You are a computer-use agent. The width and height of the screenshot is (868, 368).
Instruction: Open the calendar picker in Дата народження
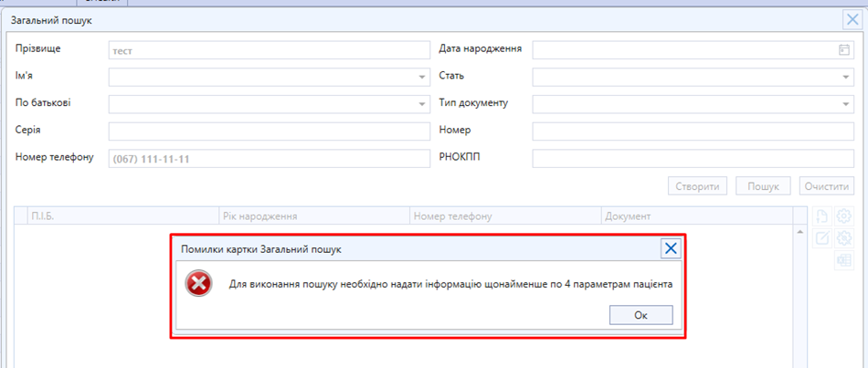(844, 50)
